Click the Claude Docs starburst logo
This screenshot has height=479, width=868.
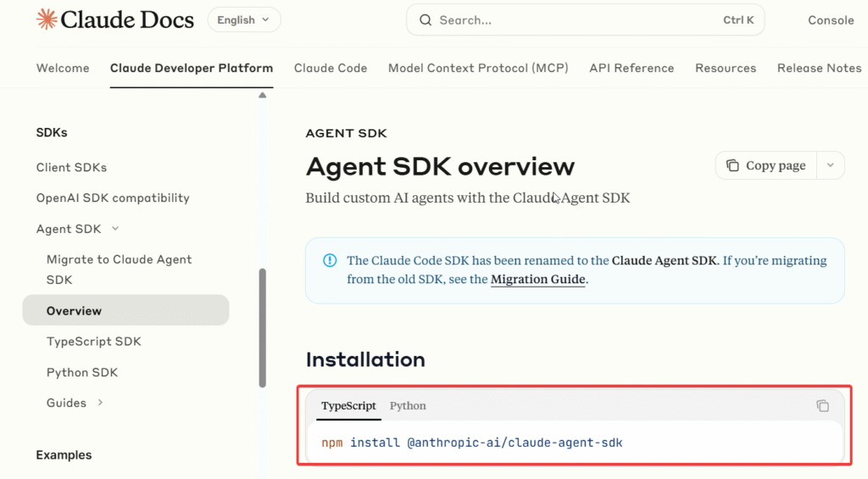click(x=47, y=19)
